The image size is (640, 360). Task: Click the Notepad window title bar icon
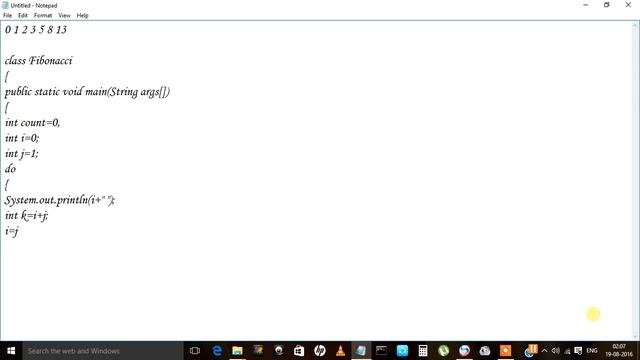tap(5, 5)
